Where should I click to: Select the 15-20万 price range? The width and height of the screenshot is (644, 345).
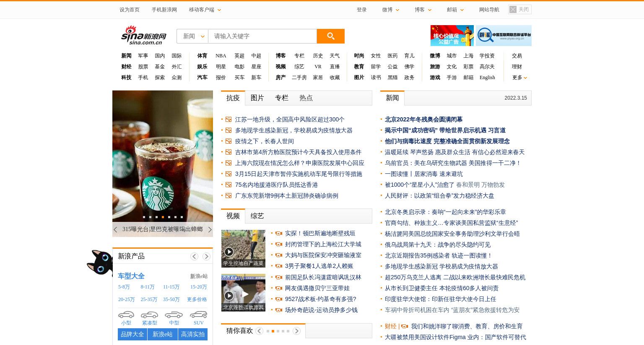199,287
